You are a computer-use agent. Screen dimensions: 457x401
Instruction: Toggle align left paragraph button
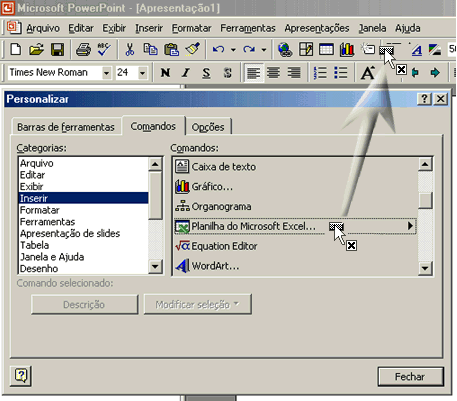pyautogui.click(x=253, y=73)
